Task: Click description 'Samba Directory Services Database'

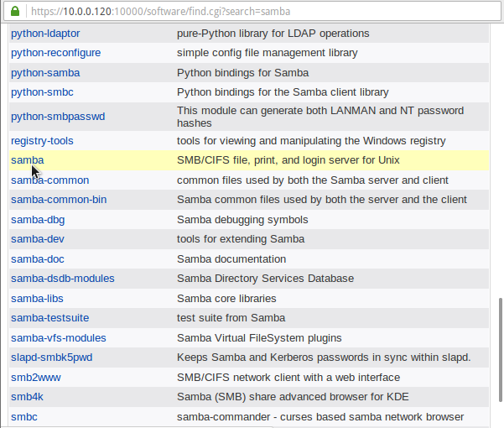Action: coord(265,279)
